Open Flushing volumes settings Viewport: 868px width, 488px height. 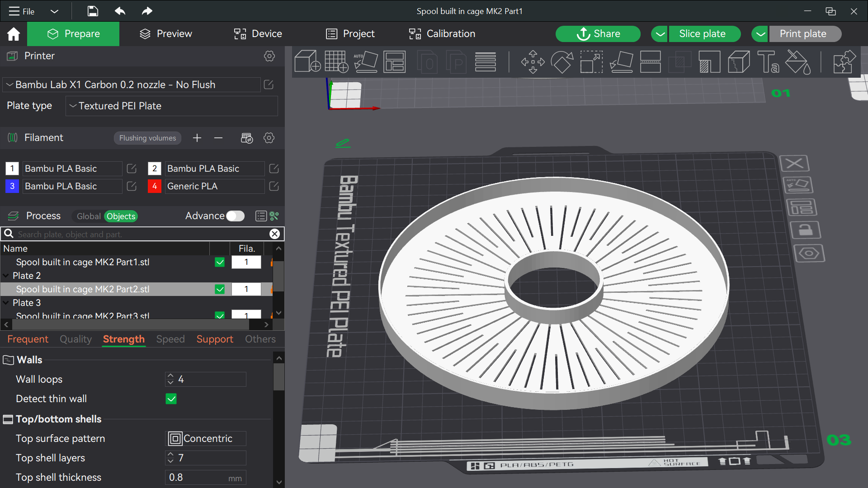point(147,138)
